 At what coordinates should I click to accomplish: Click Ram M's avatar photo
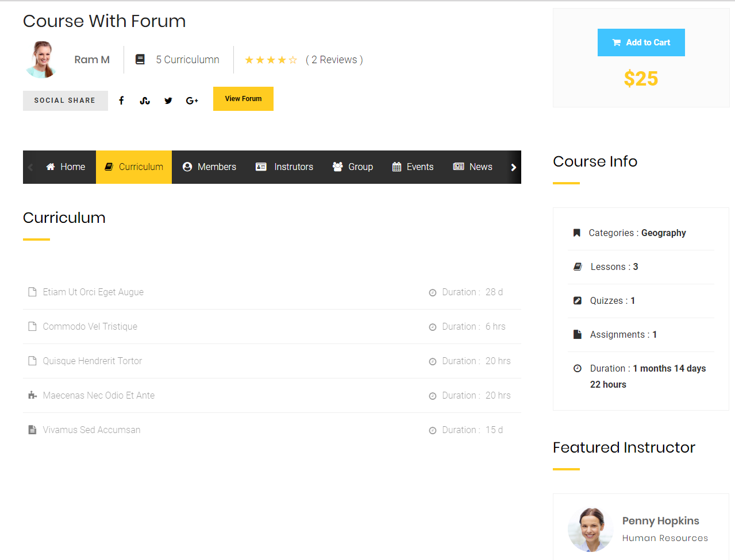(x=41, y=60)
